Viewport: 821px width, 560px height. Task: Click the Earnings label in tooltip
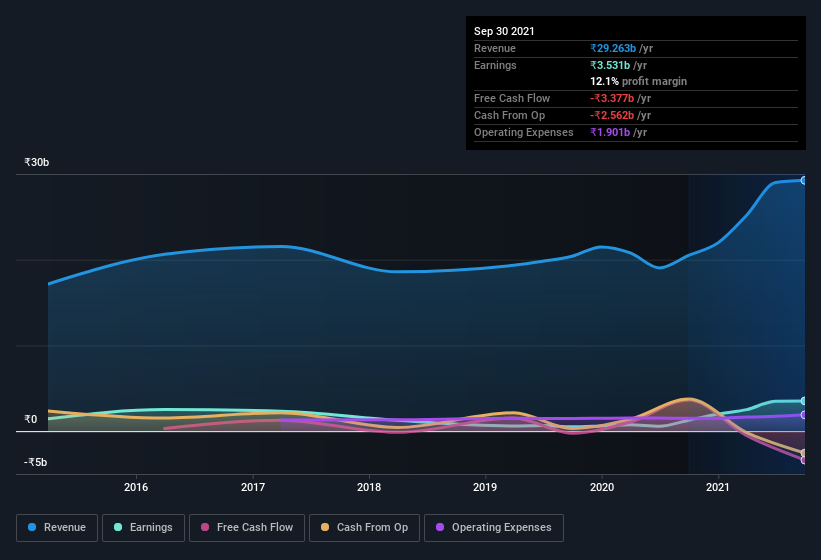(495, 65)
